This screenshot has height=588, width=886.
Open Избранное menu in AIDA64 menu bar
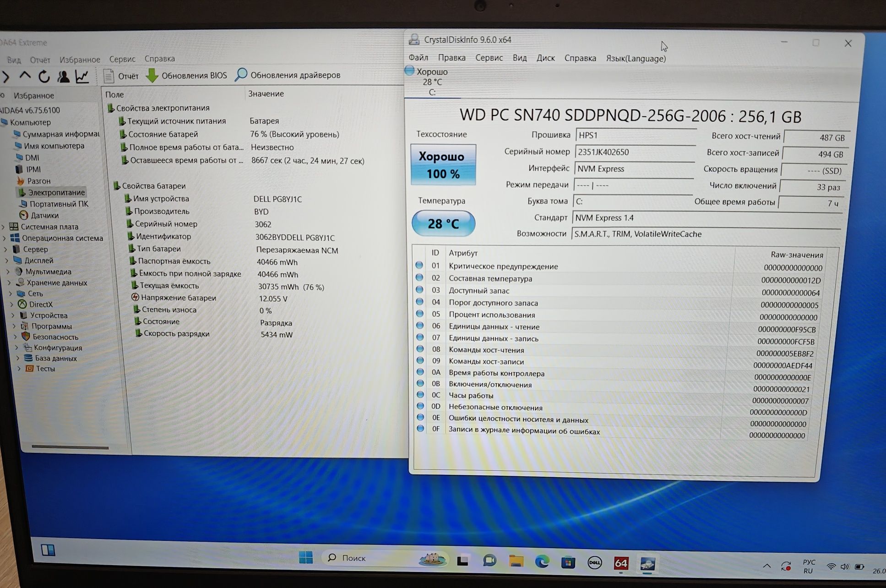point(80,60)
